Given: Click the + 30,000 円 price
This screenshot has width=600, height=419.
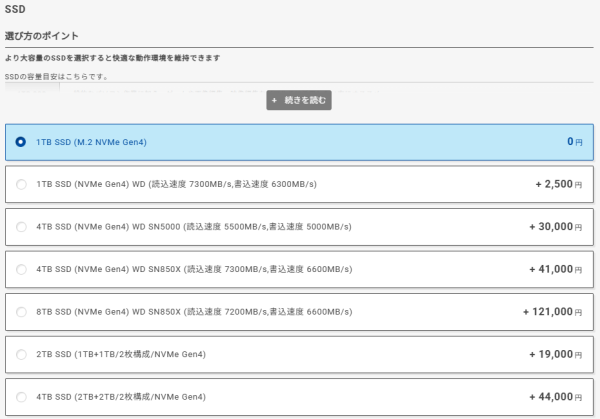Looking at the screenshot, I should (556, 227).
